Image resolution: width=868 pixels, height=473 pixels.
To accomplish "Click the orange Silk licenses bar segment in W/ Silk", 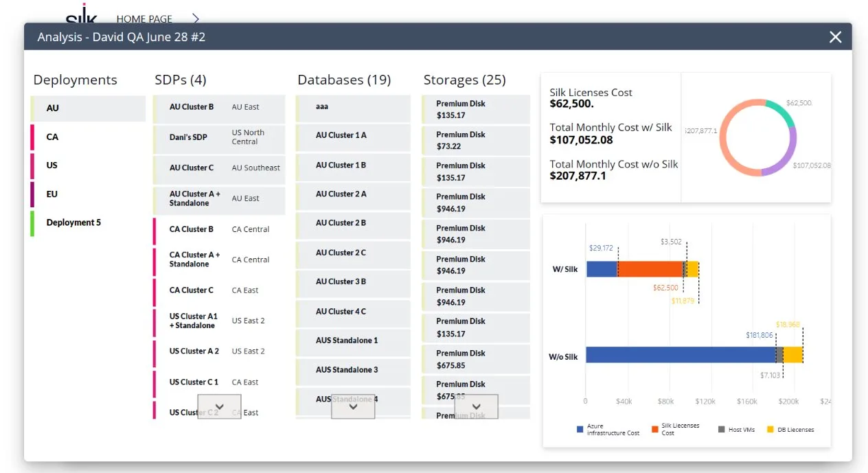I will click(x=650, y=269).
